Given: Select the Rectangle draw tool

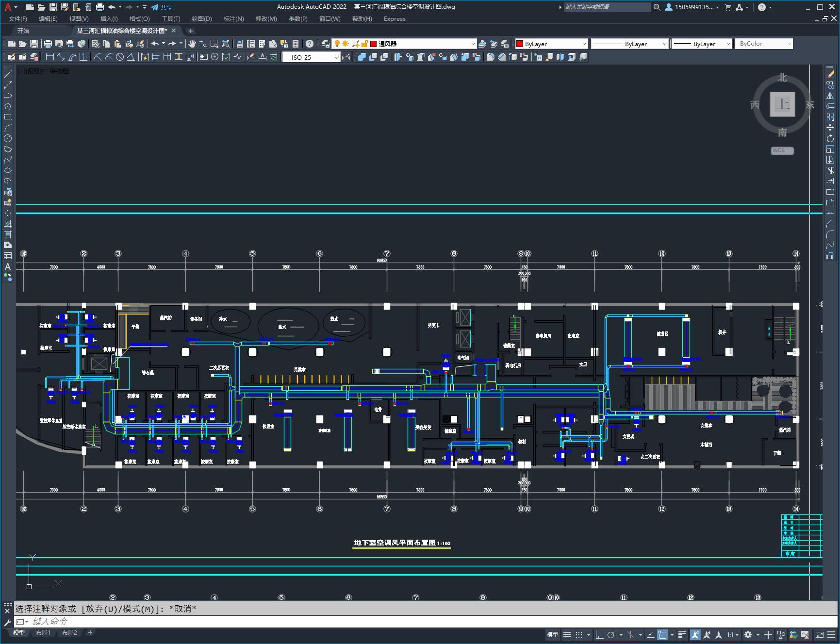Looking at the screenshot, I should (8, 117).
